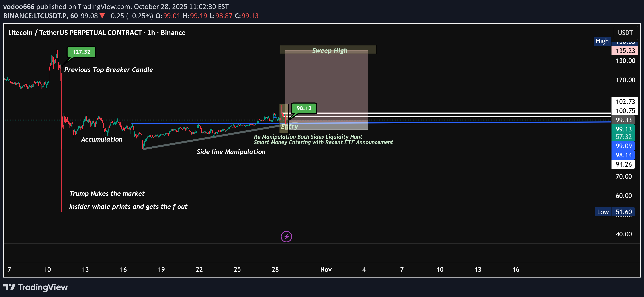Open the TradingView.com link in the header
The image size is (644, 297).
pos(104,6)
